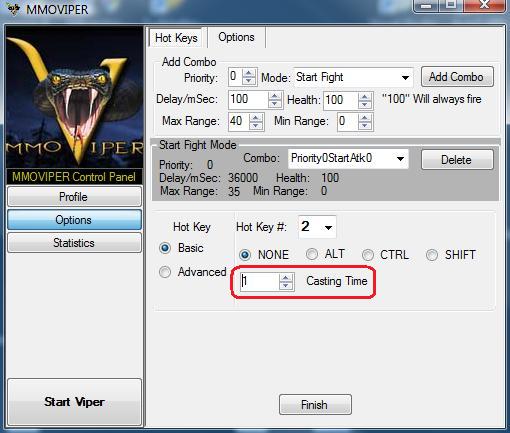
Task: Open the Hot Key # dropdown
Action: (317, 227)
